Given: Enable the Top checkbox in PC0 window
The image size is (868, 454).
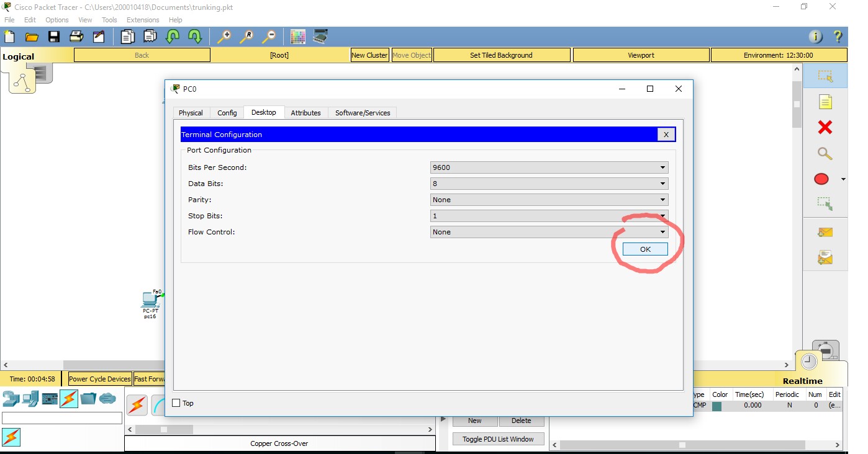Looking at the screenshot, I should tap(176, 403).
